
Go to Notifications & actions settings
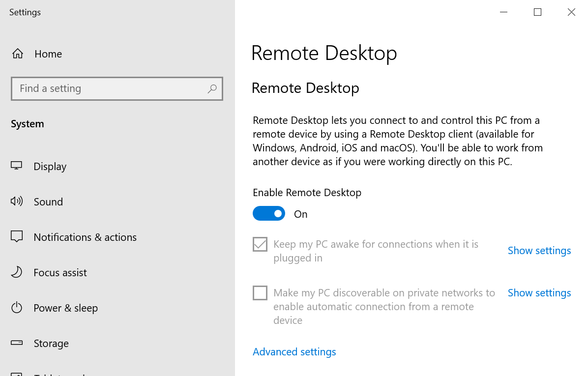[85, 237]
